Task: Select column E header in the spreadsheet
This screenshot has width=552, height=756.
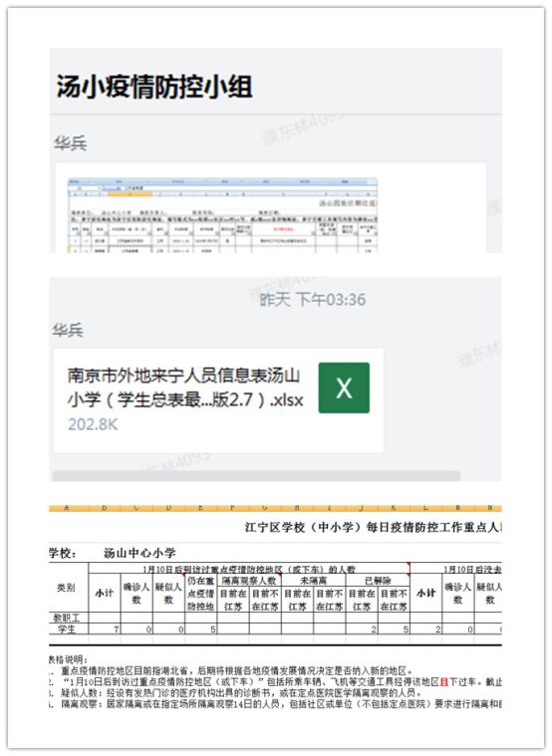Action: coord(200,508)
